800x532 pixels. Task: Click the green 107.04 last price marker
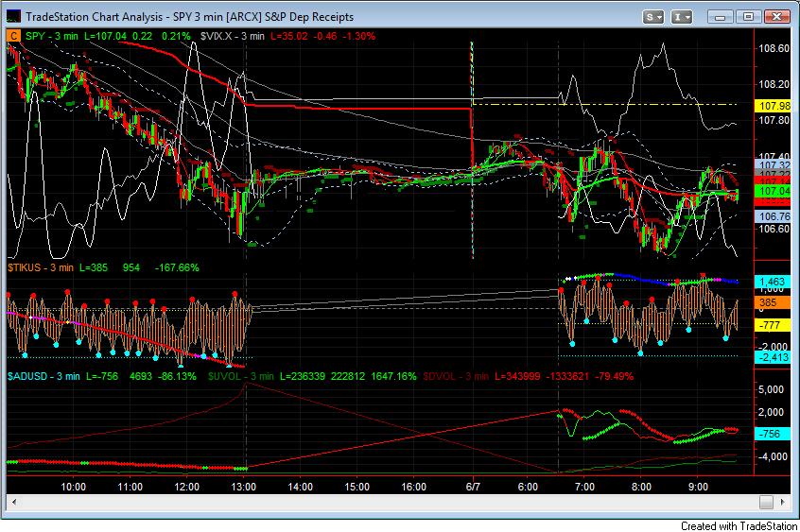click(x=774, y=191)
